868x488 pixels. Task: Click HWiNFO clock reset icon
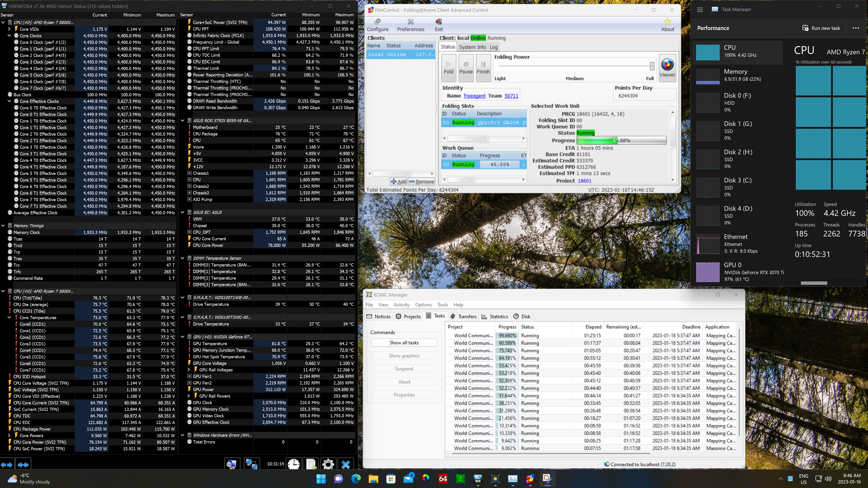tap(293, 464)
